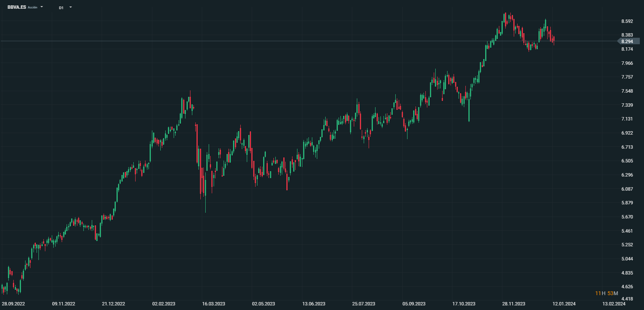644x310 pixels.
Task: Pick the 13.06.2023 date axis marker
Action: pos(314,304)
